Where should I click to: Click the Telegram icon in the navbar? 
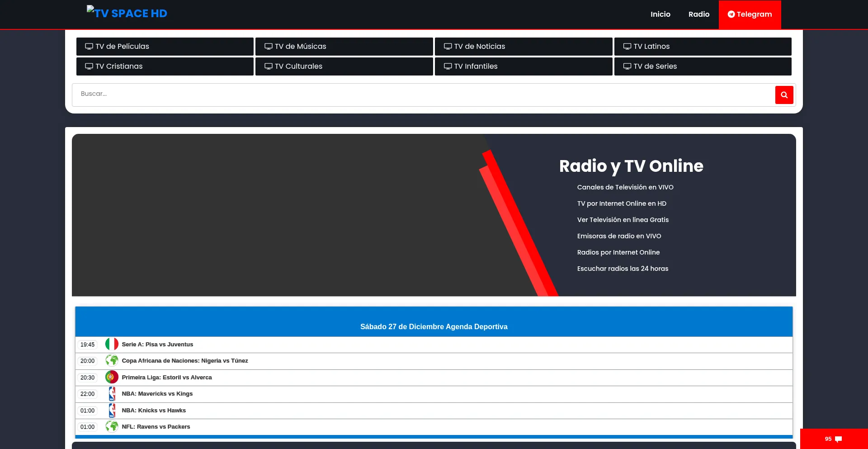tap(731, 14)
